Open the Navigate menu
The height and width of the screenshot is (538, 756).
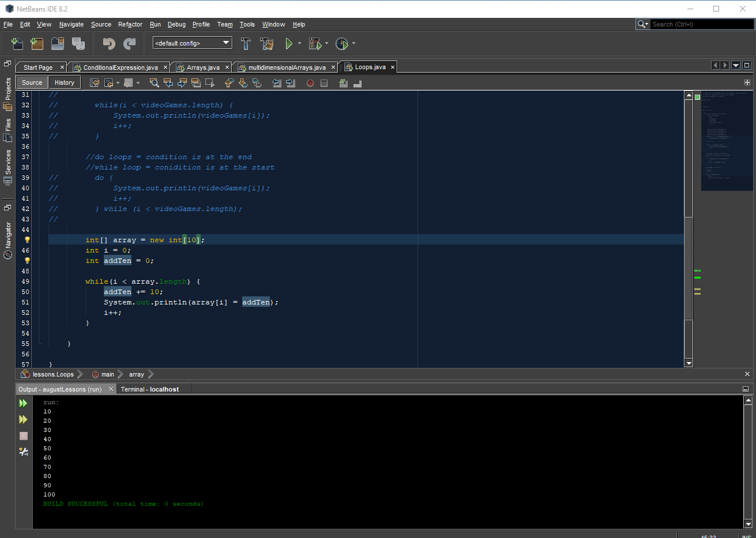[x=72, y=24]
